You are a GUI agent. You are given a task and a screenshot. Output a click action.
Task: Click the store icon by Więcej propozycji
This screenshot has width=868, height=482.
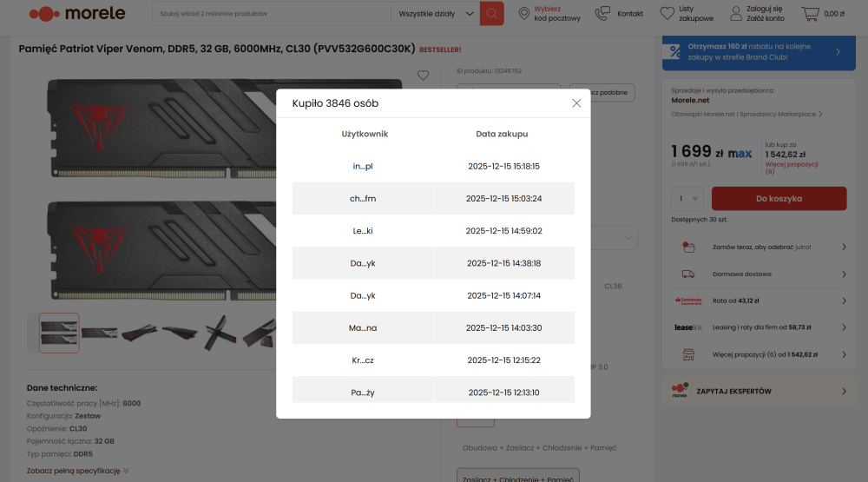688,354
